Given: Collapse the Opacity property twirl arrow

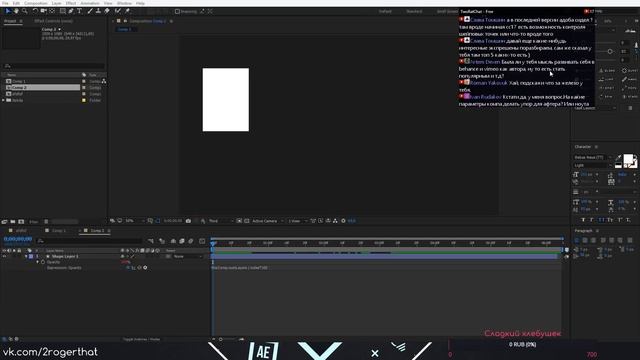Looking at the screenshot, I should (x=38, y=262).
